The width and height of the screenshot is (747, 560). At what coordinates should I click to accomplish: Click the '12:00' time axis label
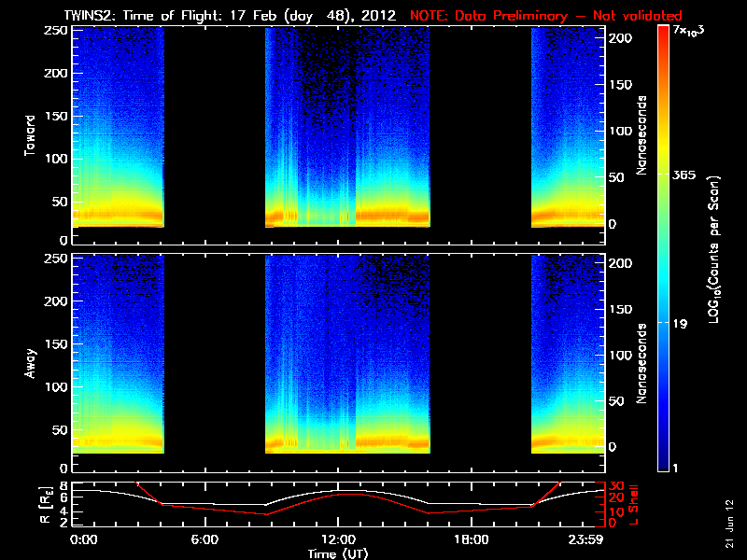[x=338, y=540]
